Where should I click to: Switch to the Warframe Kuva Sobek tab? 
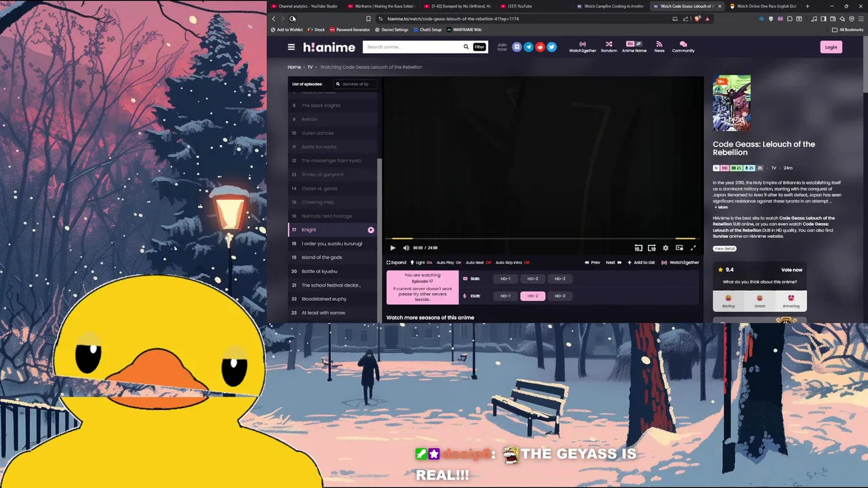pyautogui.click(x=381, y=6)
